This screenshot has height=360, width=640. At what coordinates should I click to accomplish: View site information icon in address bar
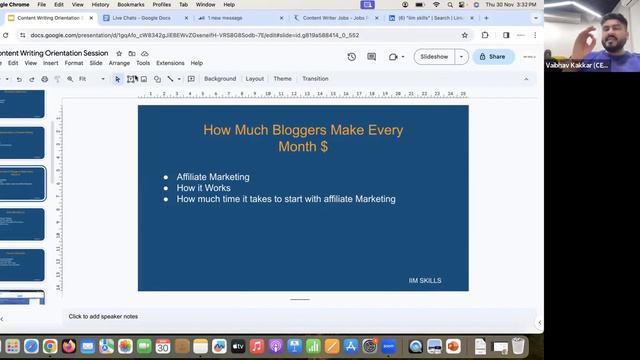[x=22, y=36]
